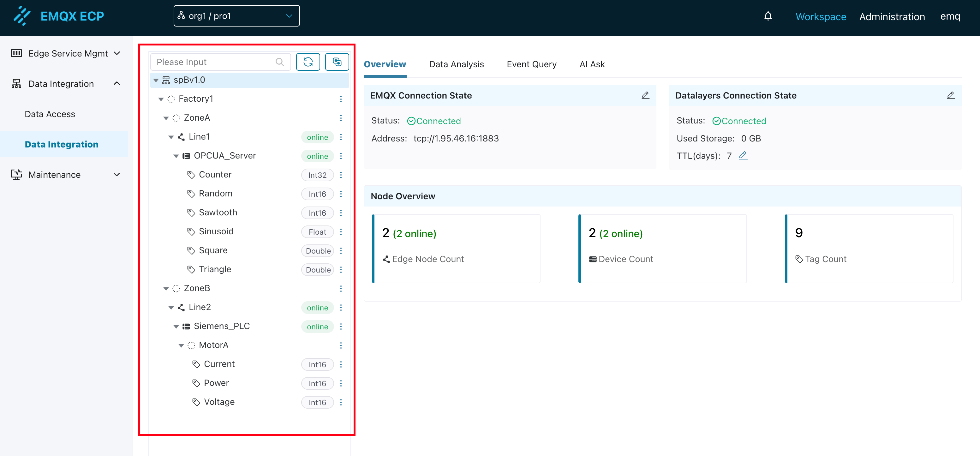Open three-dot menu for Factory1
This screenshot has height=456, width=980.
[341, 99]
